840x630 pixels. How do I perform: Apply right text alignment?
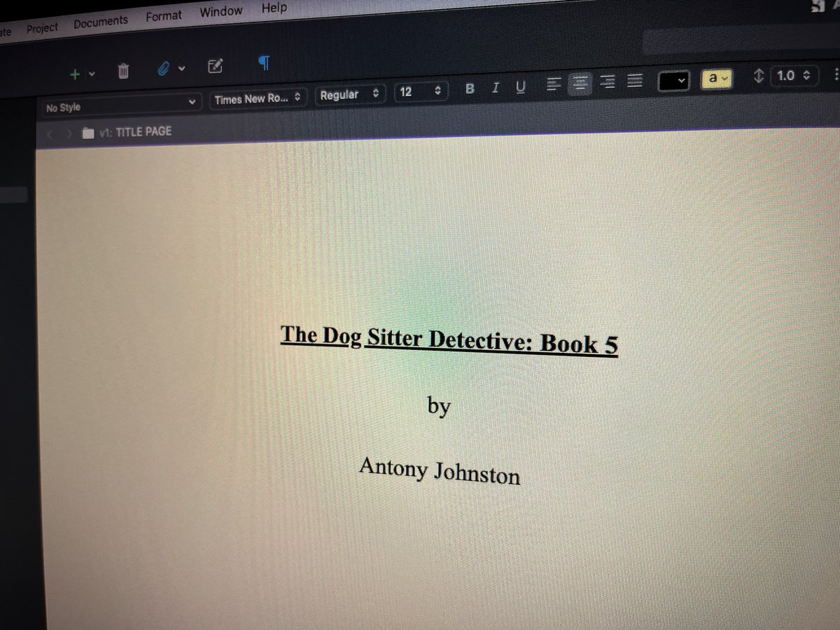(x=608, y=82)
